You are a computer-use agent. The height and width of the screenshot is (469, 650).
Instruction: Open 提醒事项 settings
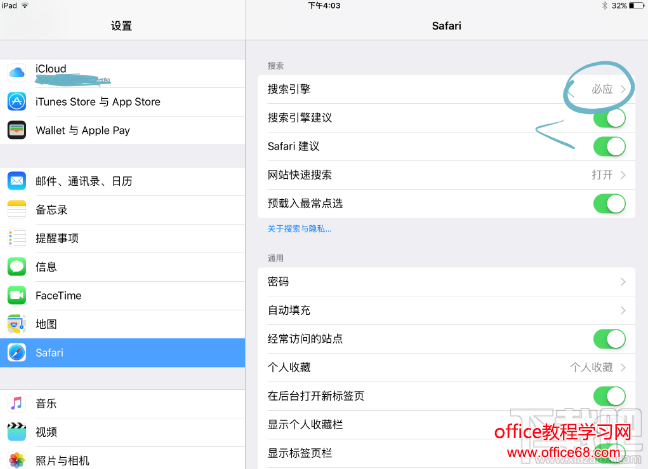point(123,239)
